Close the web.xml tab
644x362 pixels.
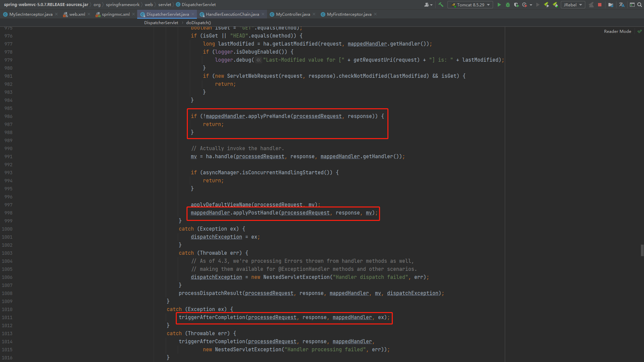[x=89, y=14]
